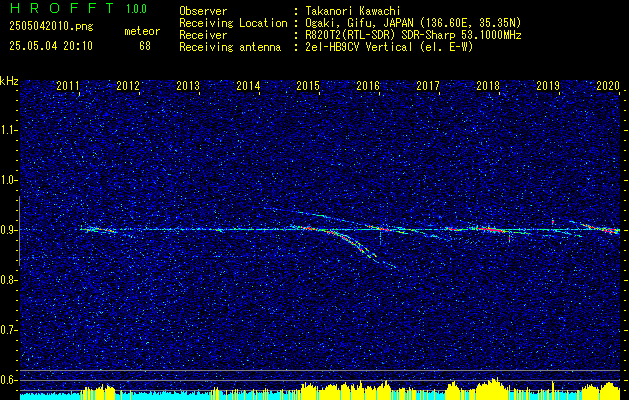
Task: Click observer name Takanori Kawachi
Action: click(x=351, y=11)
